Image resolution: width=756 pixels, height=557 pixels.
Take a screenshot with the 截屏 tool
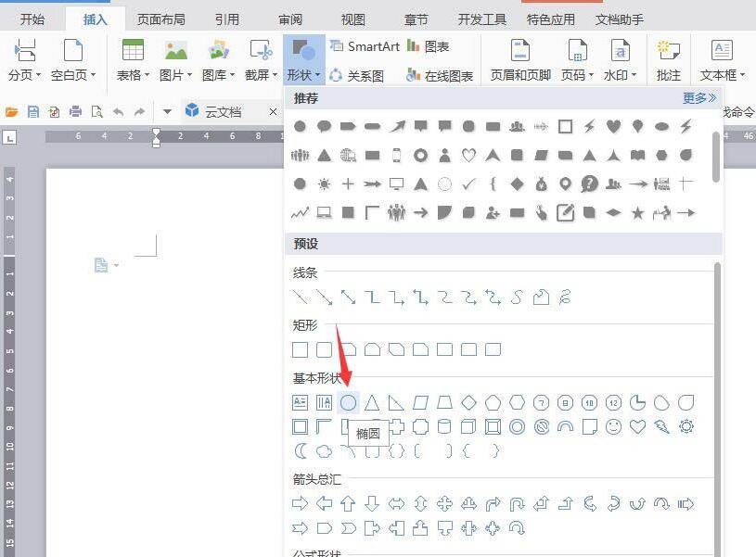tap(260, 56)
